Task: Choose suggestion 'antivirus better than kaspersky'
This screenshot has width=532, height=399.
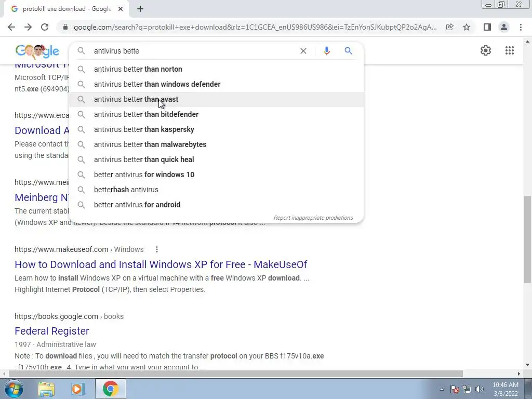Action: (x=216, y=129)
